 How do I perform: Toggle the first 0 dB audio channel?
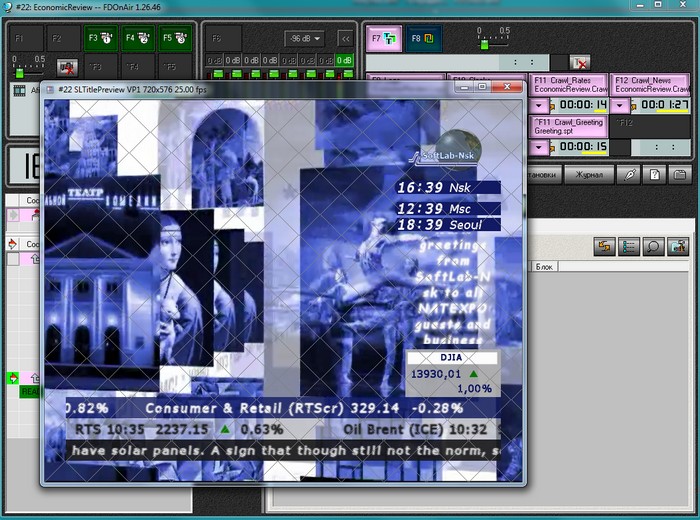[215, 60]
